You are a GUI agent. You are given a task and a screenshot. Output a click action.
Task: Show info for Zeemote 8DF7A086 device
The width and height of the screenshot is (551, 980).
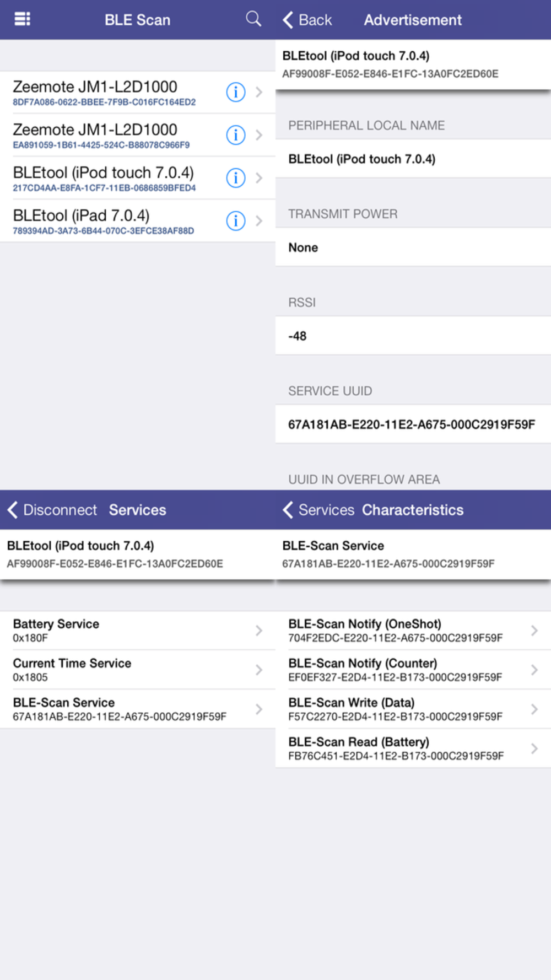click(236, 92)
